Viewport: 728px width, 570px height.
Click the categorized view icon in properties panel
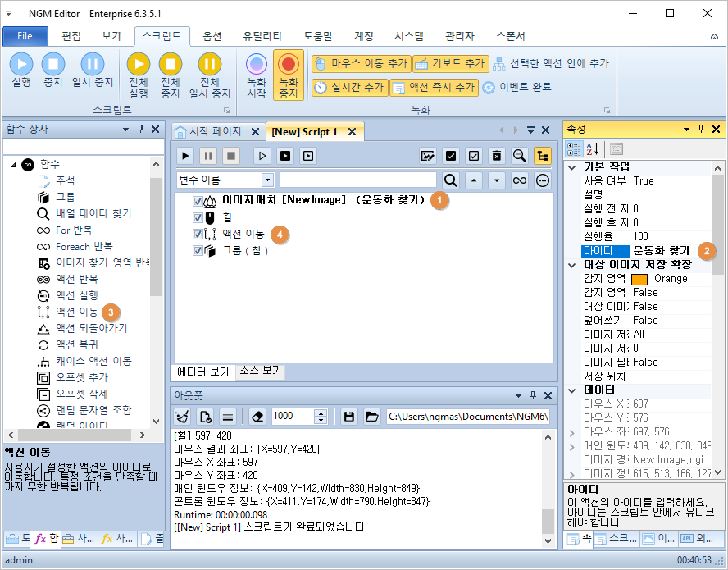[574, 149]
